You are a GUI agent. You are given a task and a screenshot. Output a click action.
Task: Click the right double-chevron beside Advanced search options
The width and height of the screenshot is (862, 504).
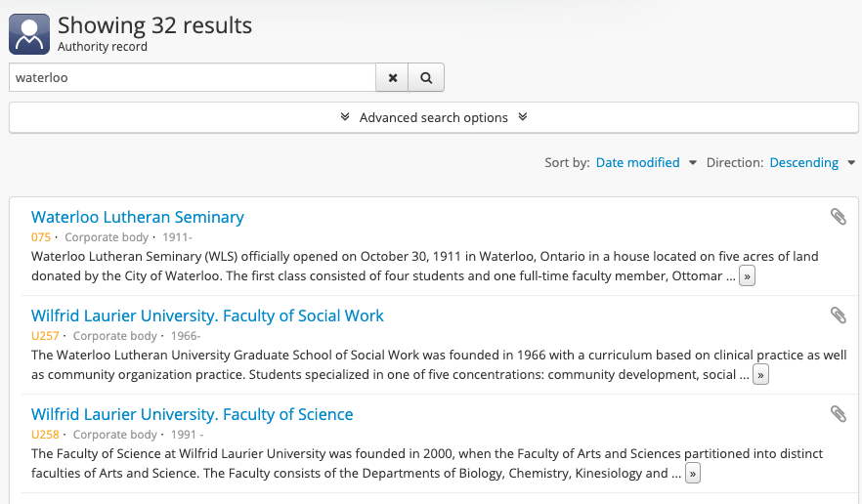coord(522,117)
